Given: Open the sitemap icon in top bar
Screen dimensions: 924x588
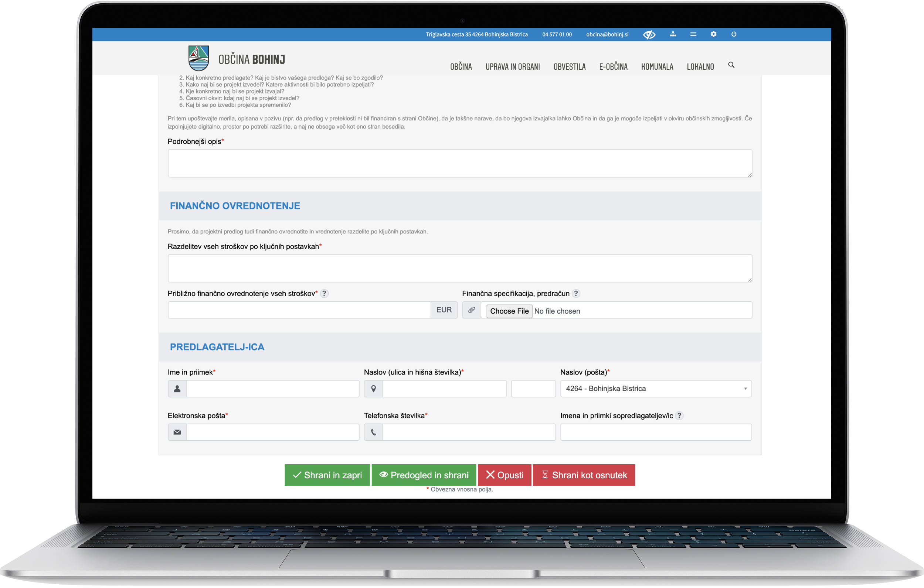Looking at the screenshot, I should coord(673,34).
